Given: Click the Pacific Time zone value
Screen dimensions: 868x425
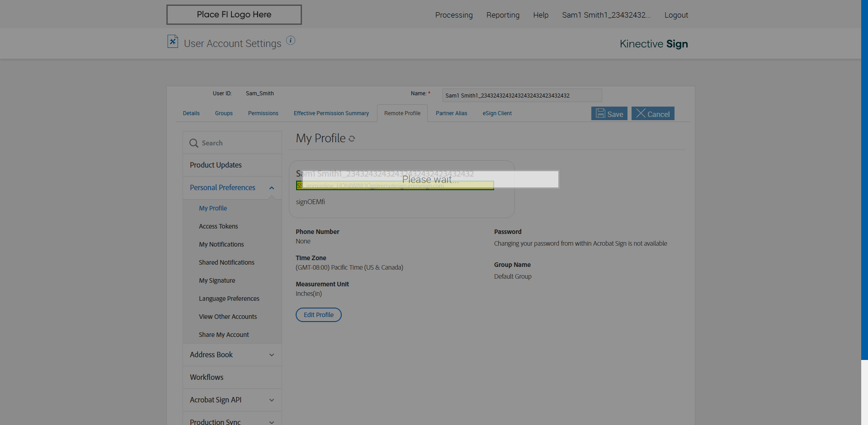Looking at the screenshot, I should pos(349,267).
